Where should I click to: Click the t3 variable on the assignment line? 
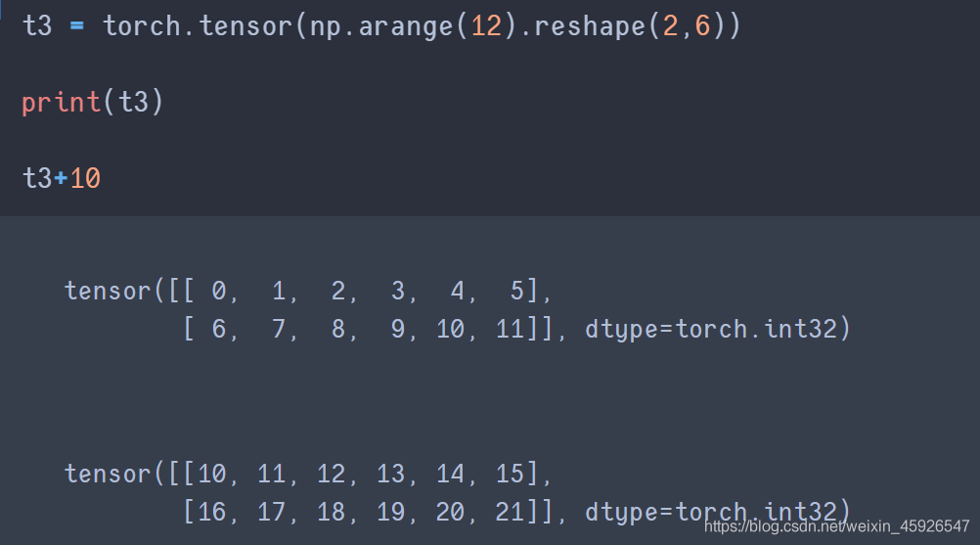pyautogui.click(x=36, y=25)
